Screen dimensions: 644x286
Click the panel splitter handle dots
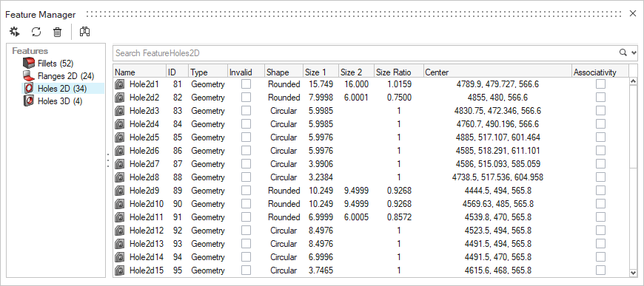pyautogui.click(x=108, y=160)
